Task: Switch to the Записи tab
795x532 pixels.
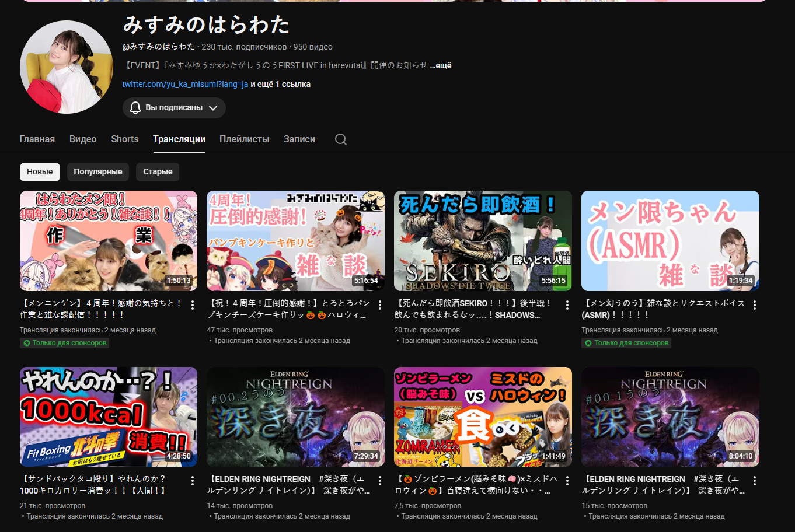Action: (299, 139)
